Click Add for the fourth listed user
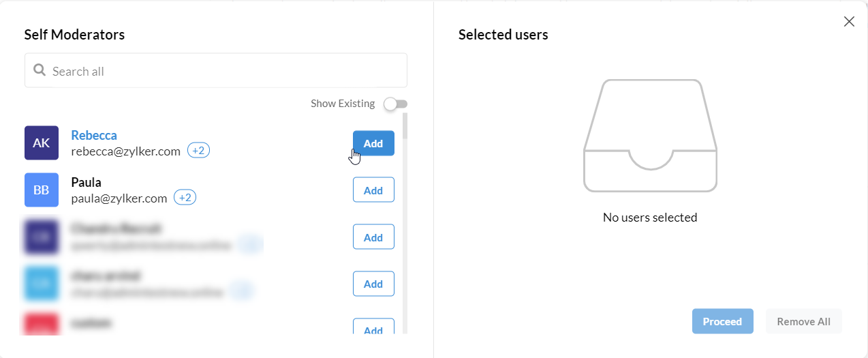This screenshot has height=358, width=868. coord(373,284)
